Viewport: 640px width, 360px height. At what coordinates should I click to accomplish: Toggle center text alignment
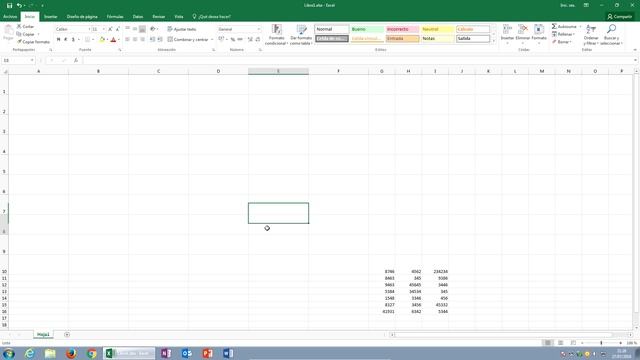pyautogui.click(x=135, y=40)
